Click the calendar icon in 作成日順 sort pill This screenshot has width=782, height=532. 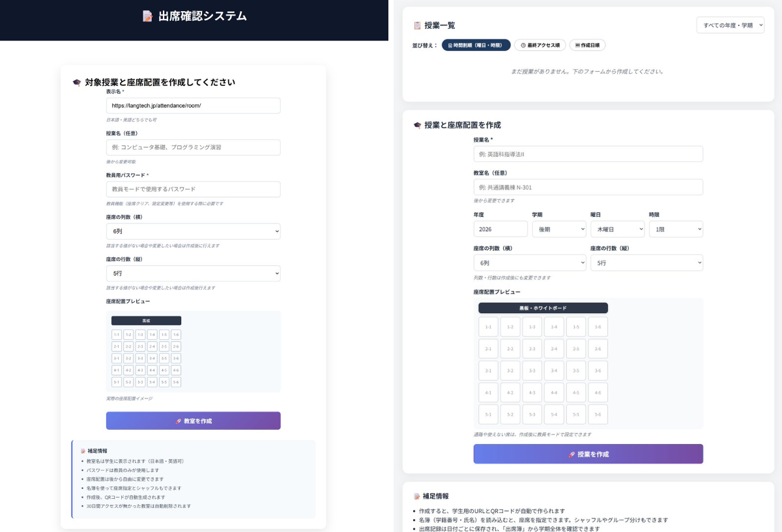click(577, 46)
